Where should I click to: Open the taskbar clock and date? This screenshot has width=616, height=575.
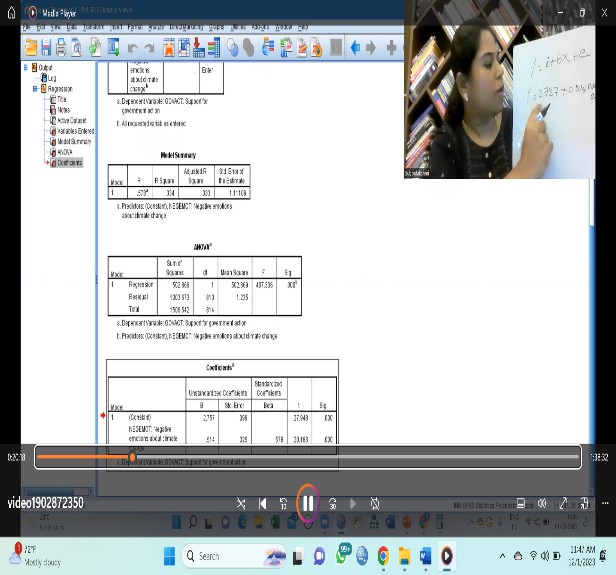[582, 556]
